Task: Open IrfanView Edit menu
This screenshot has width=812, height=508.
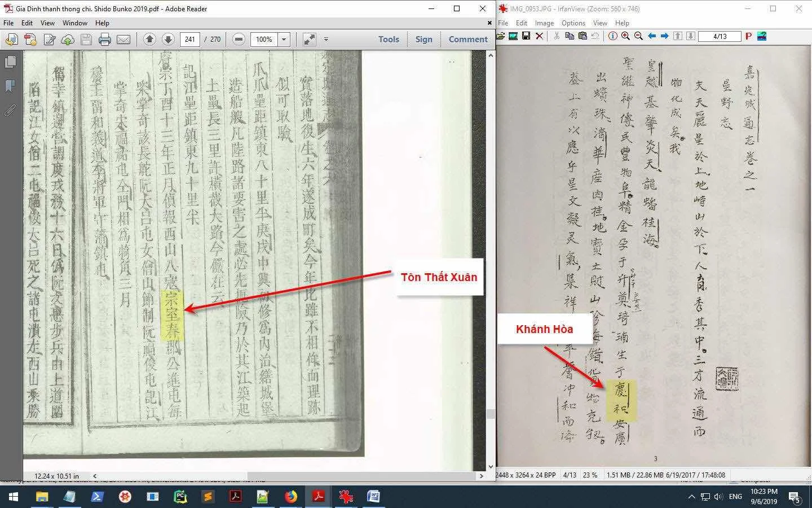Action: pos(522,23)
